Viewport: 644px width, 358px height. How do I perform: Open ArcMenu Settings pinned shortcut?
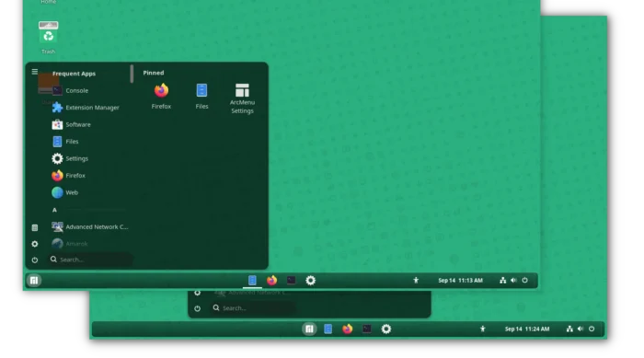(242, 98)
